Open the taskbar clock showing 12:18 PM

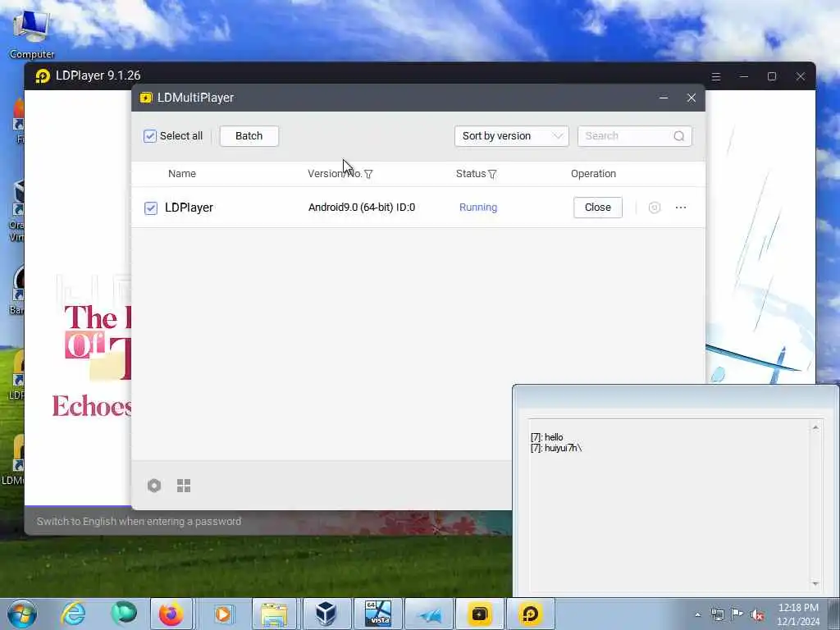point(798,614)
